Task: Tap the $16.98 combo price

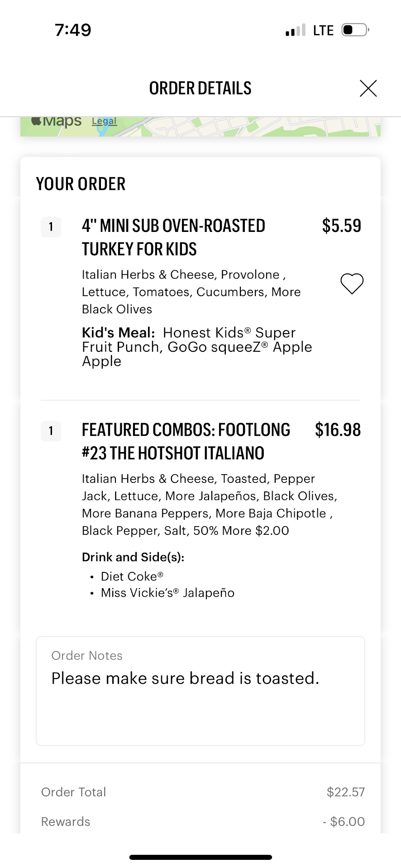Action: coord(338,430)
